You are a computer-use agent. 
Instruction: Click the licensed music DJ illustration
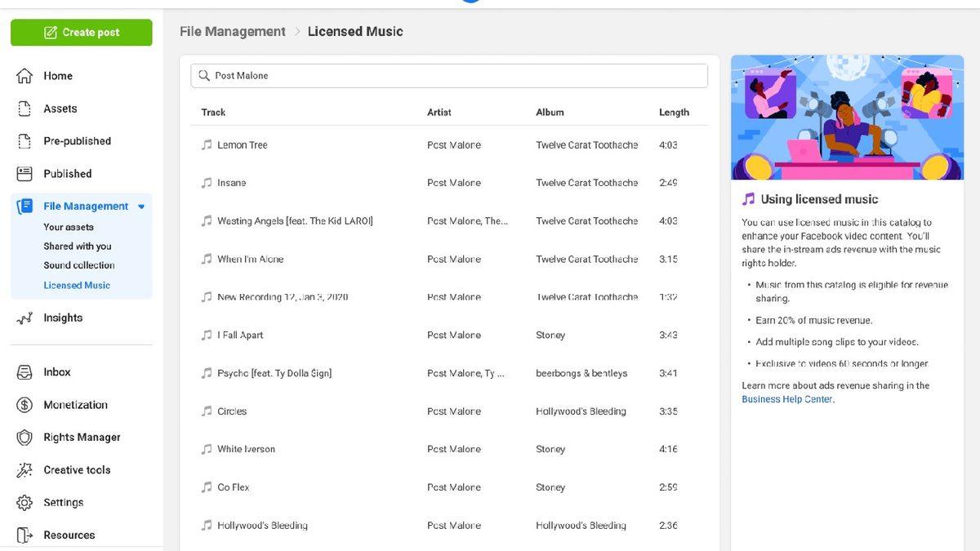[847, 118]
